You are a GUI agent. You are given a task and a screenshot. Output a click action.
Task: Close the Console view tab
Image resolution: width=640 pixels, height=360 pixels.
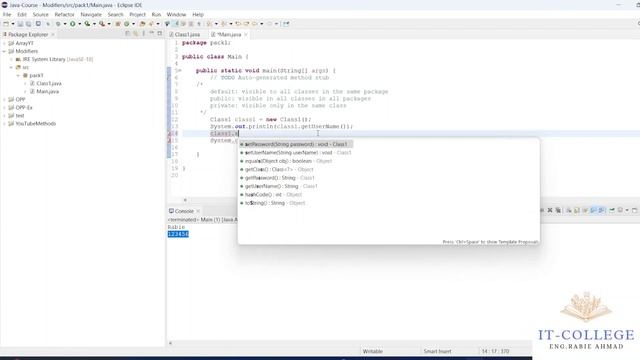pyautogui.click(x=198, y=211)
